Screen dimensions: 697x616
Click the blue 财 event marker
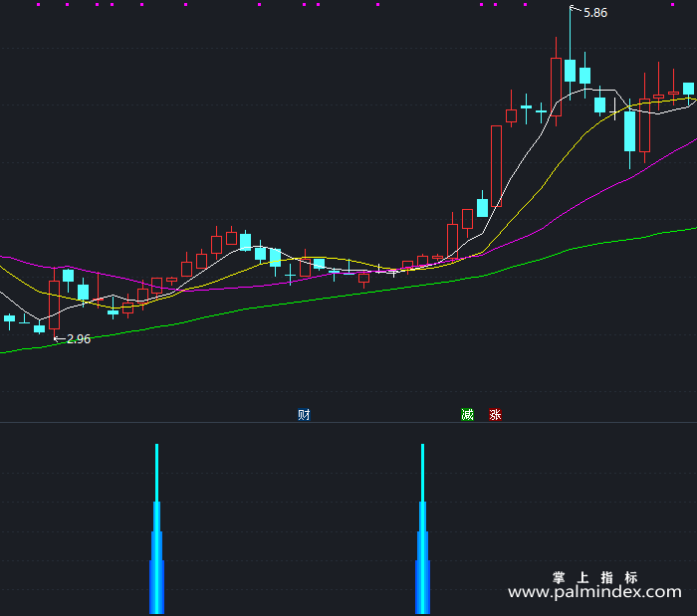(x=304, y=415)
